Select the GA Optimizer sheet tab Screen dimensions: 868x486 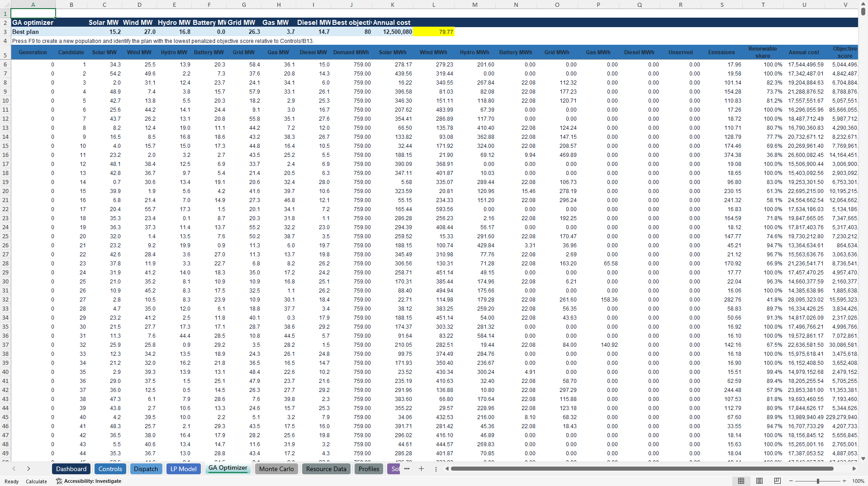(228, 468)
